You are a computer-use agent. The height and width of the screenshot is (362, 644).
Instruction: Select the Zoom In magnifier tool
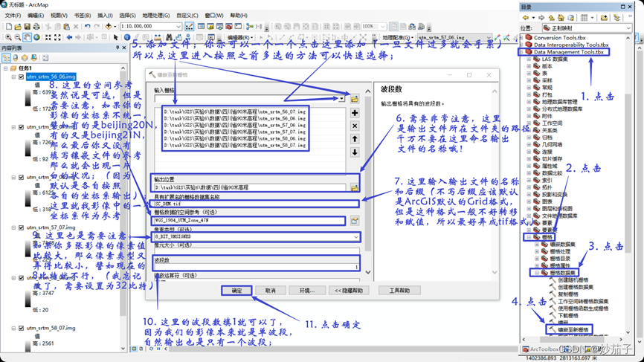pyautogui.click(x=8, y=37)
